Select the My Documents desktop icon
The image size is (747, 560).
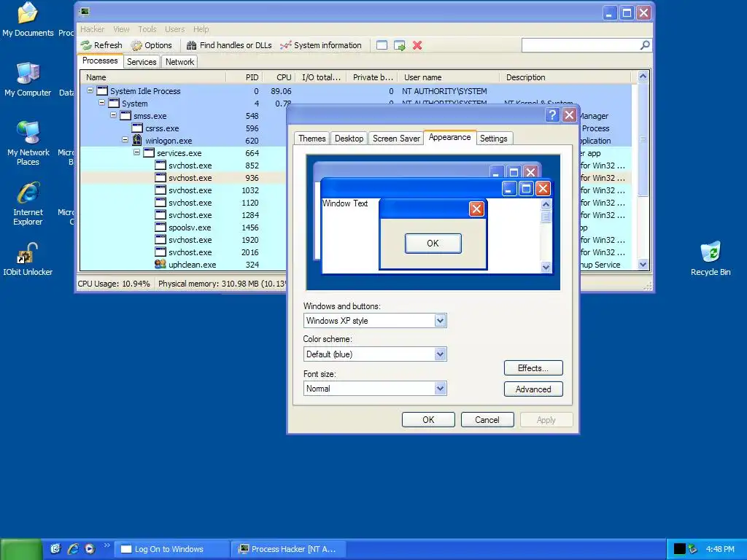(x=28, y=20)
